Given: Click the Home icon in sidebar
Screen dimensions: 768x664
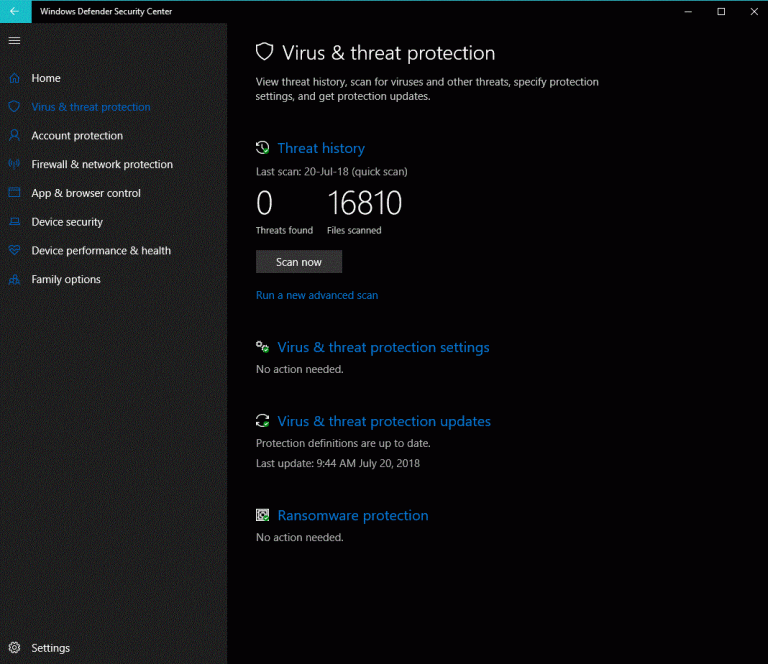Looking at the screenshot, I should click(14, 78).
